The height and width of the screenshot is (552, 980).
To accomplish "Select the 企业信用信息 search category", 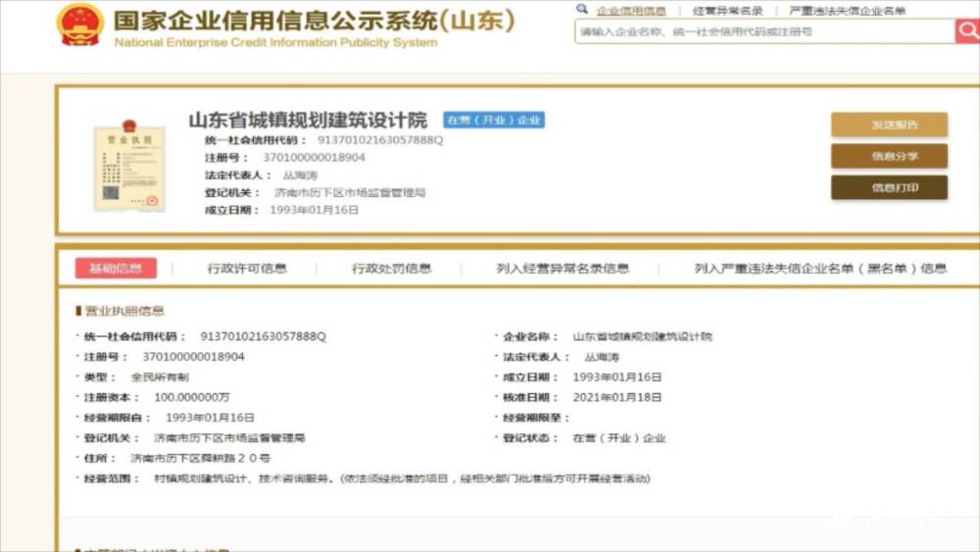I will [631, 11].
